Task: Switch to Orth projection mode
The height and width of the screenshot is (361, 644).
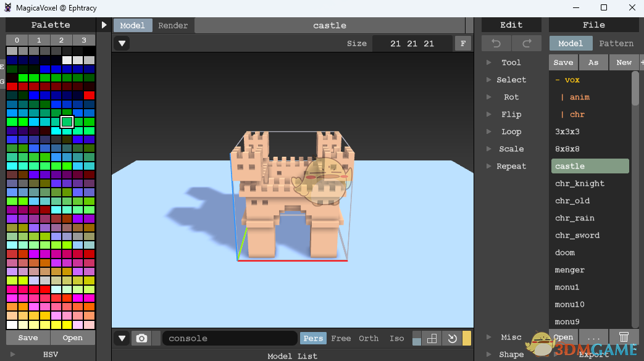Action: (x=368, y=338)
